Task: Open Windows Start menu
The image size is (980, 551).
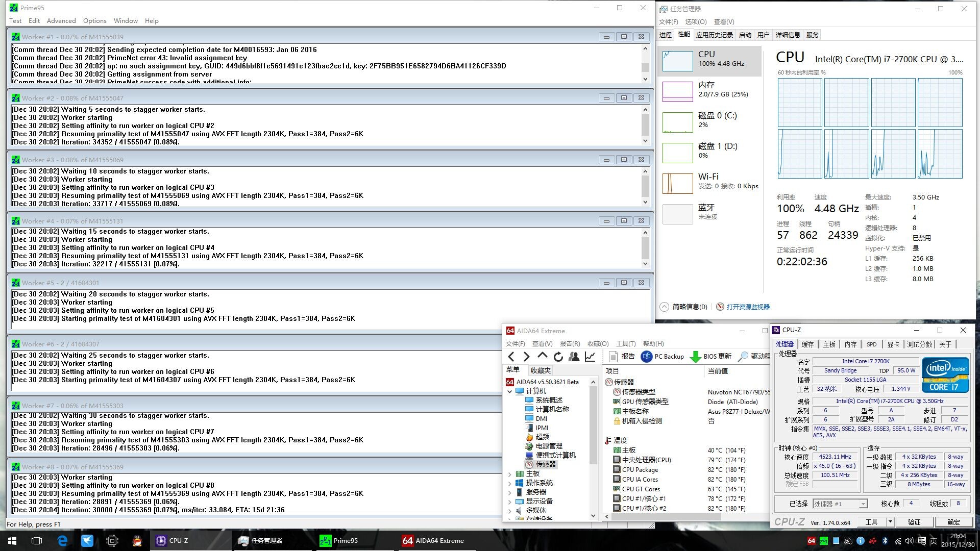Action: point(12,541)
